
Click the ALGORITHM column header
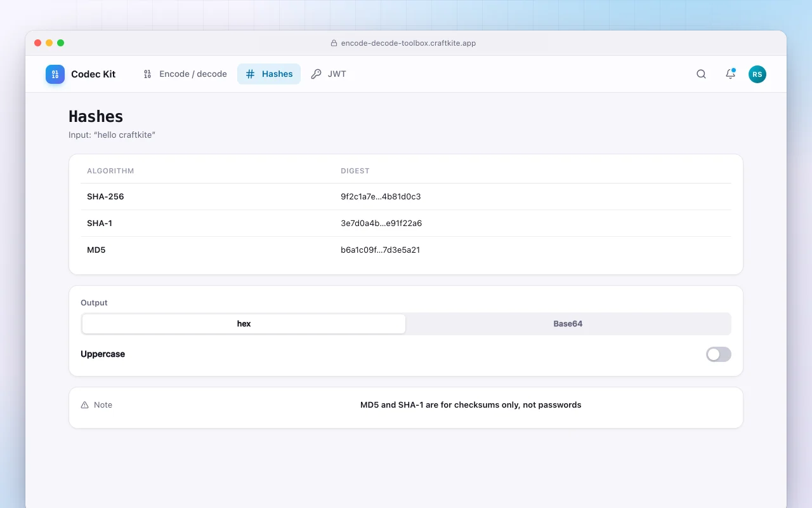pos(110,171)
